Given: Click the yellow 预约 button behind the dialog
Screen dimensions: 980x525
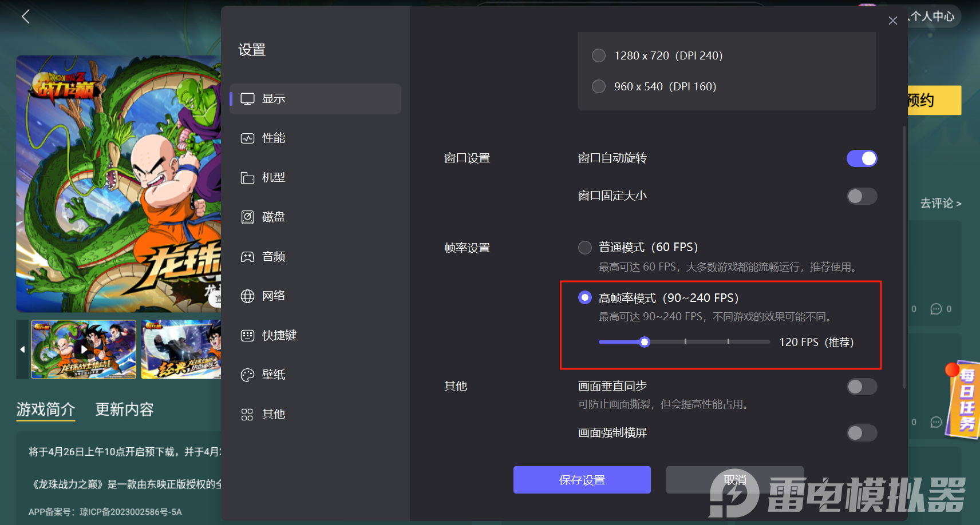Looking at the screenshot, I should click(x=934, y=101).
